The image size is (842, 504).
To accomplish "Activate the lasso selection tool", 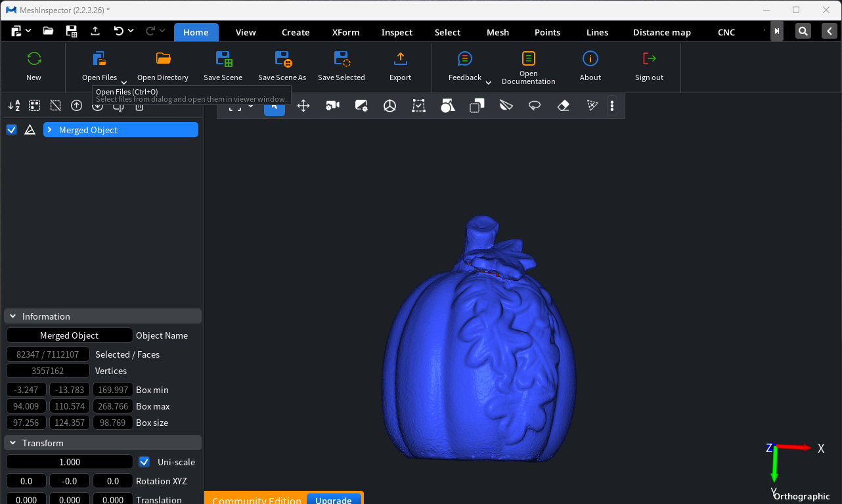I will [x=535, y=106].
